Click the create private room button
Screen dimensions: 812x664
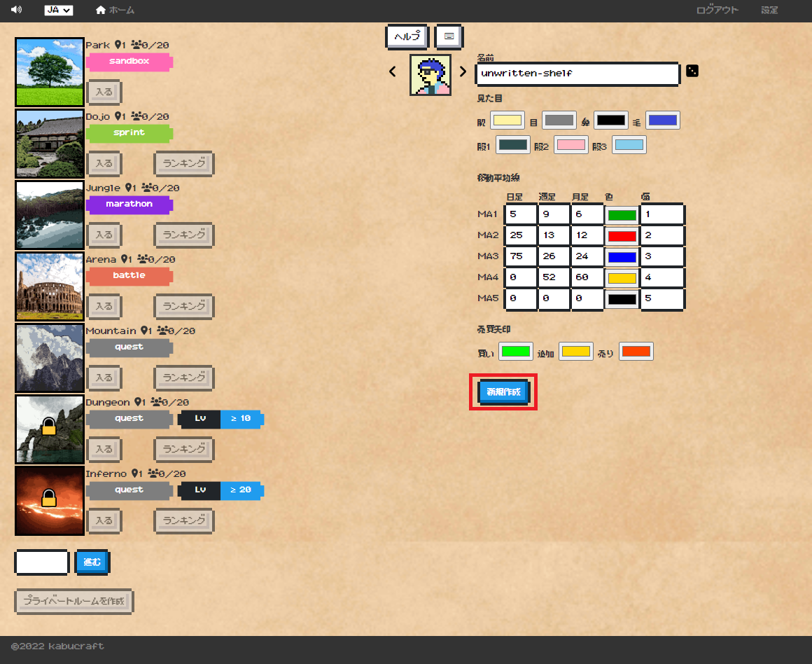tap(73, 601)
